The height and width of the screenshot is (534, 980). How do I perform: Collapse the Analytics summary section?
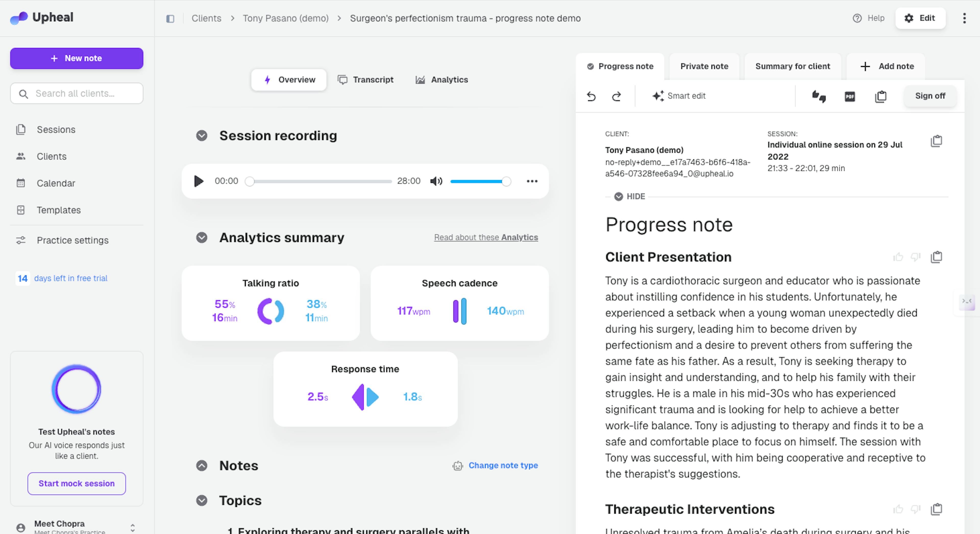tap(202, 238)
